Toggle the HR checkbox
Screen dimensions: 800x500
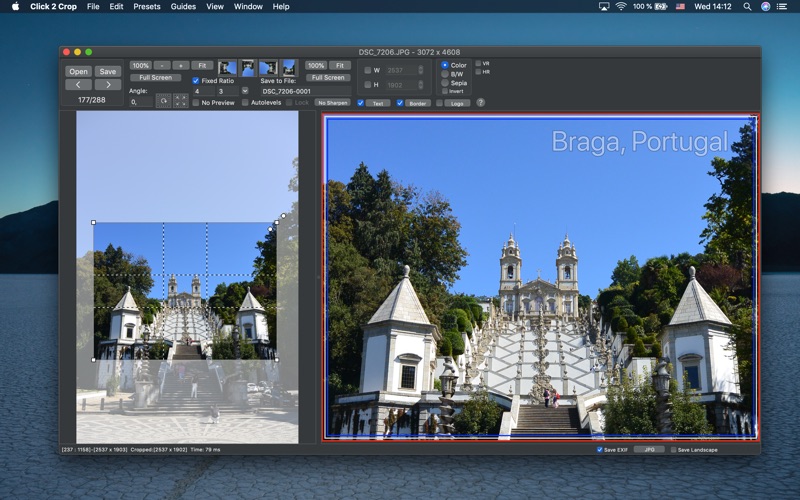point(478,72)
